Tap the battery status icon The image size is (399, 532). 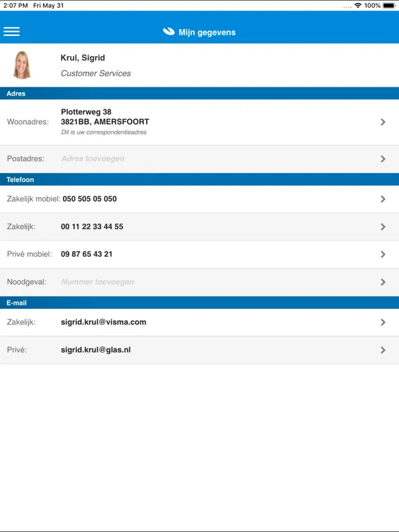point(389,6)
